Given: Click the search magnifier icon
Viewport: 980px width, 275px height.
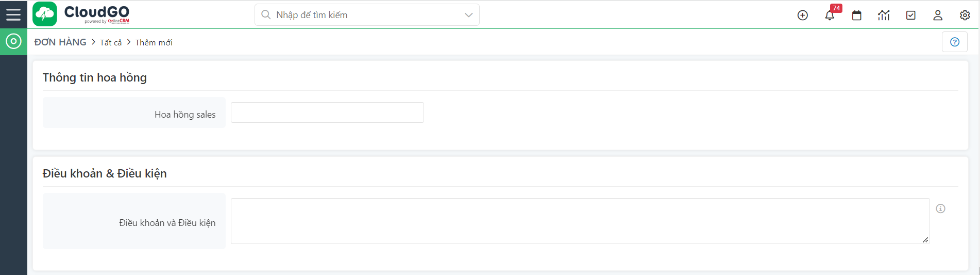Looking at the screenshot, I should coord(266,15).
